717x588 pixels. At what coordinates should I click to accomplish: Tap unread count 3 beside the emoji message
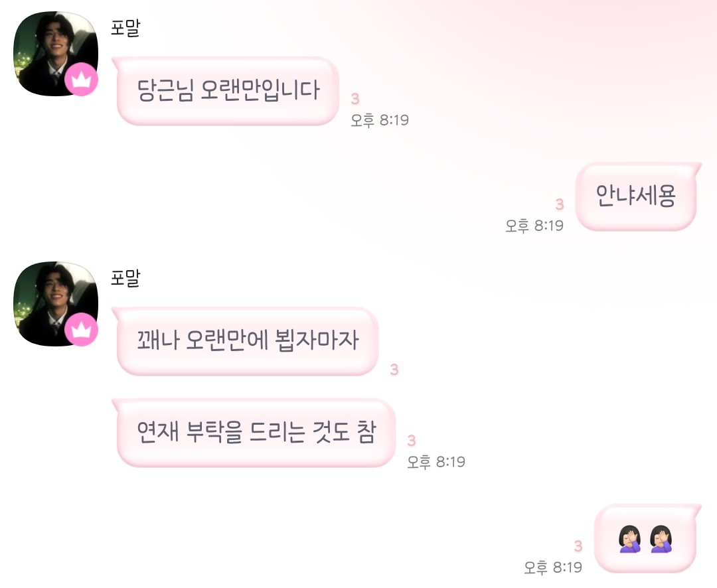[x=578, y=546]
